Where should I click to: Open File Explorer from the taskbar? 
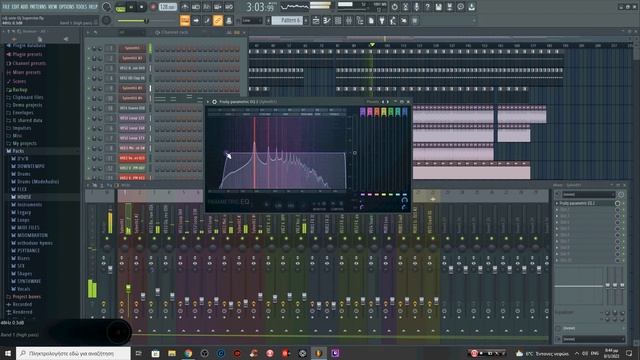[x=171, y=353]
